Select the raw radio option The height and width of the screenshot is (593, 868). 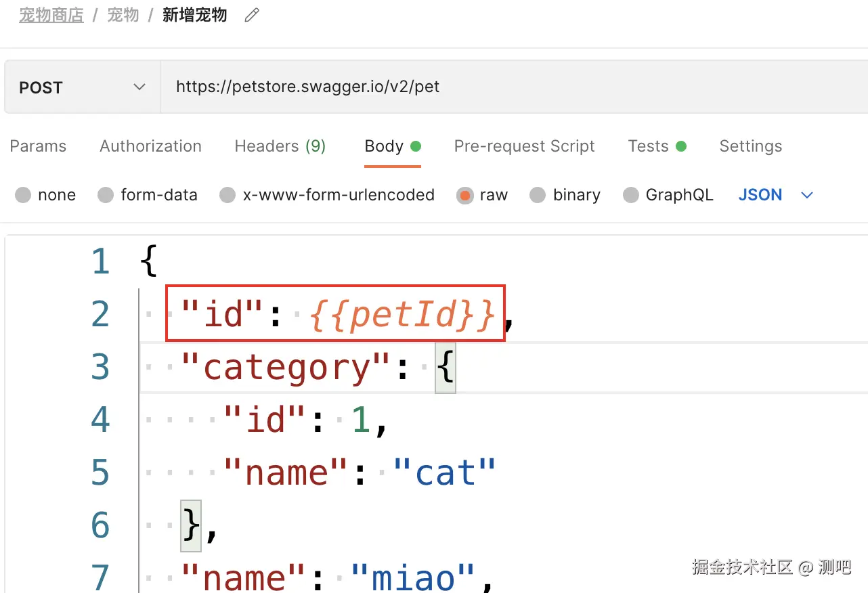[465, 196]
